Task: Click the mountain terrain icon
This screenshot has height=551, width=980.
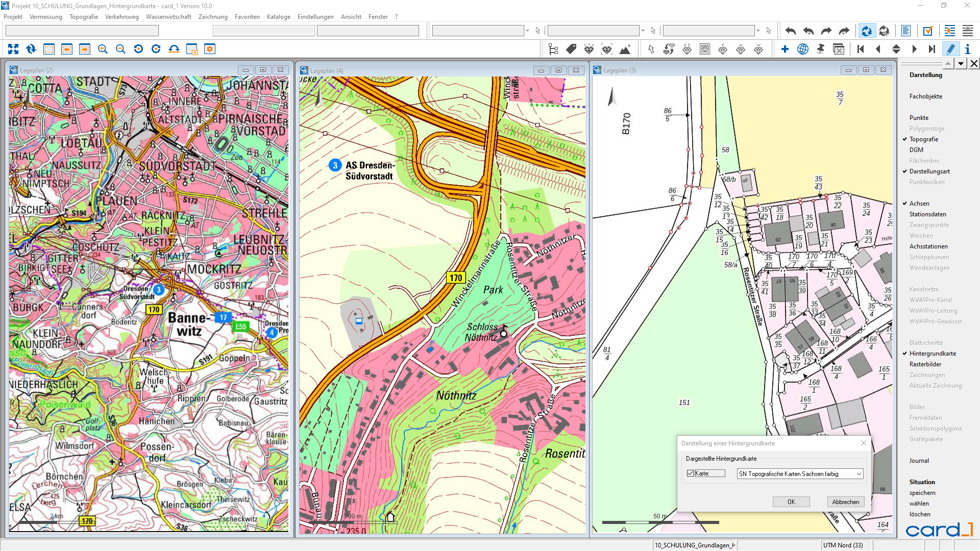Action: 625,49
